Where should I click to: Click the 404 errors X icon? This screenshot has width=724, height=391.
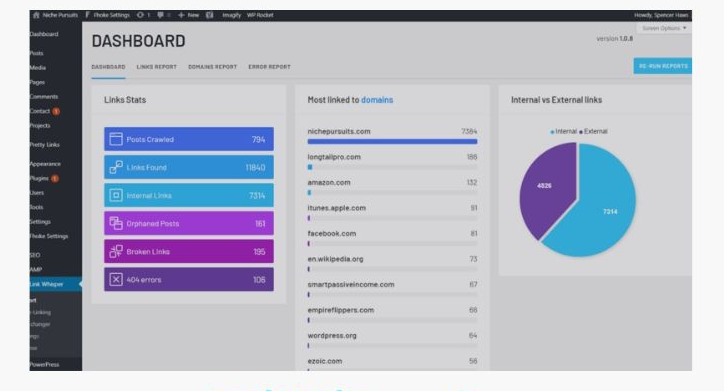coord(116,280)
